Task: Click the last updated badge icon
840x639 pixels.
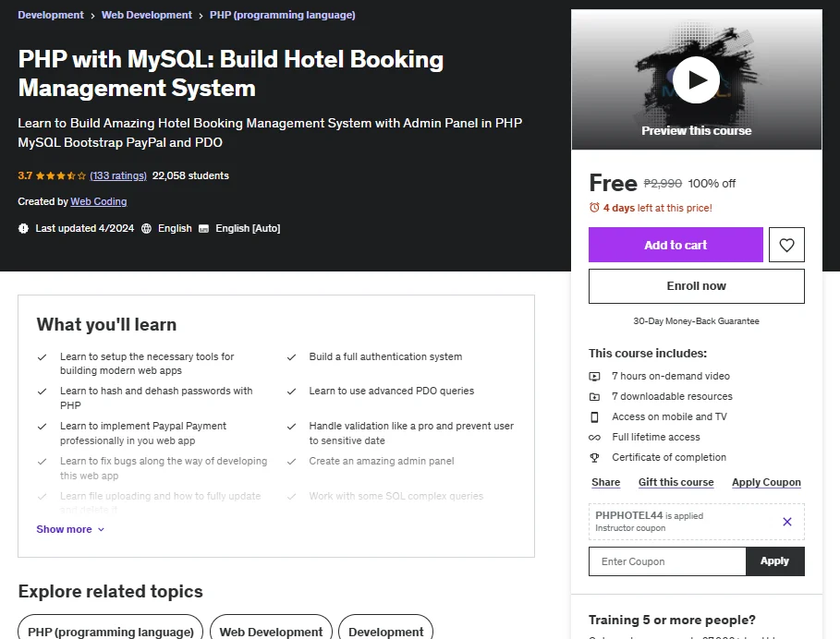Action: coord(23,228)
